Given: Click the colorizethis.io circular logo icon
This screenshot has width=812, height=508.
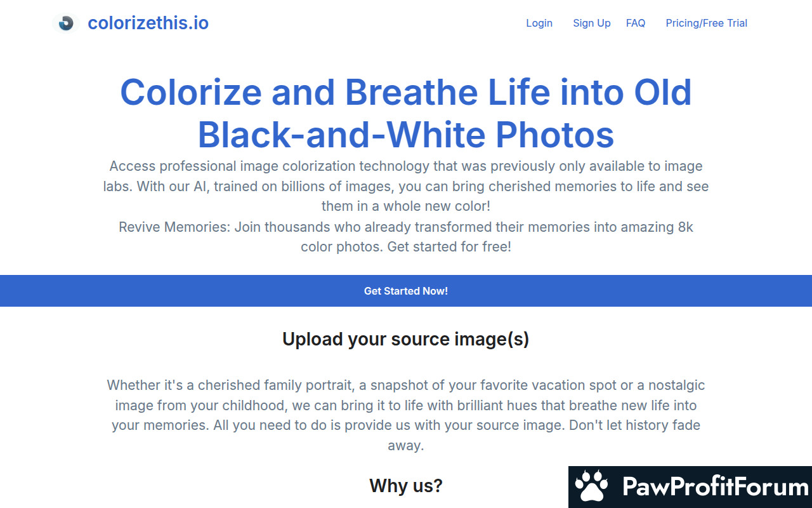Looking at the screenshot, I should coord(66,23).
